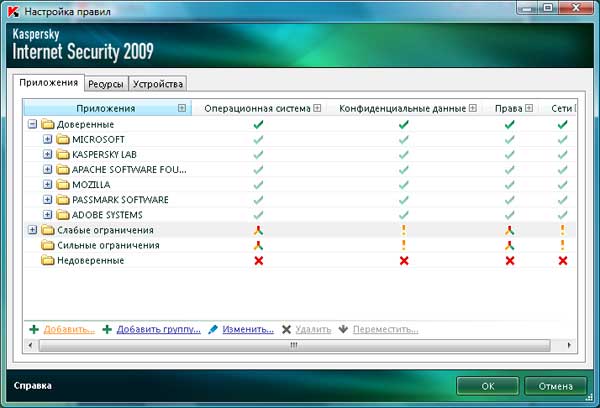Select the PASSMARK SOFTWARE row label
The height and width of the screenshot is (408, 600).
coord(120,200)
